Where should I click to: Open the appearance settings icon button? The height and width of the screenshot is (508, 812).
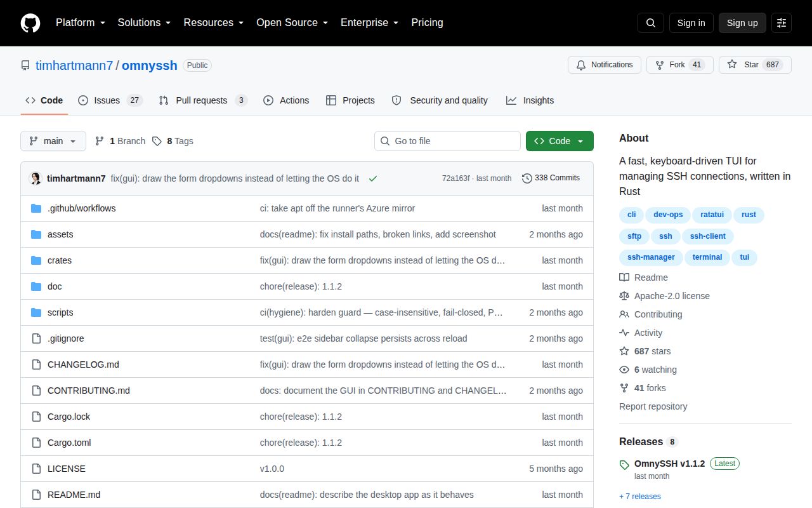(782, 23)
